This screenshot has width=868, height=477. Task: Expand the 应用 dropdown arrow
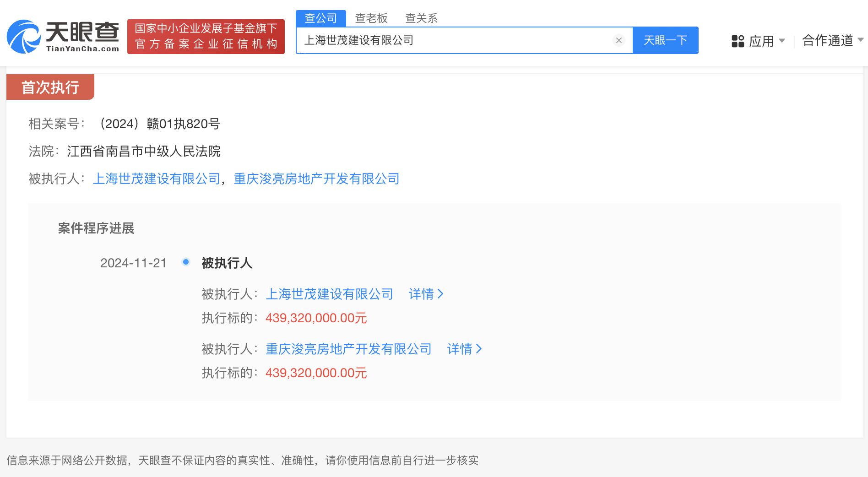click(x=782, y=41)
